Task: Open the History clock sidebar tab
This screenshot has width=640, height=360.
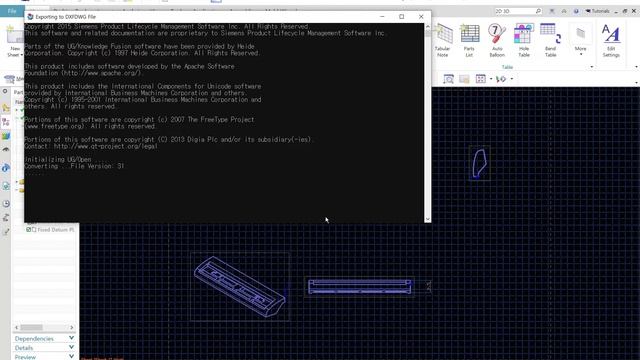Action: tap(6, 203)
